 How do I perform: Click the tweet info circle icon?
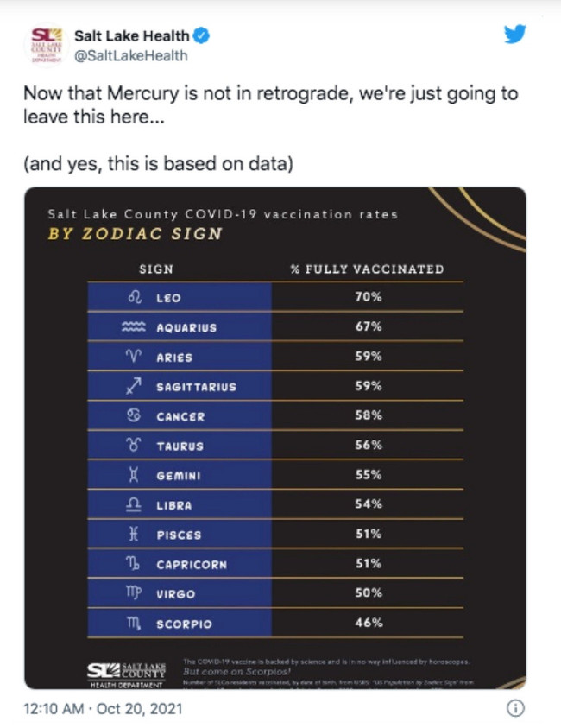coord(515,708)
